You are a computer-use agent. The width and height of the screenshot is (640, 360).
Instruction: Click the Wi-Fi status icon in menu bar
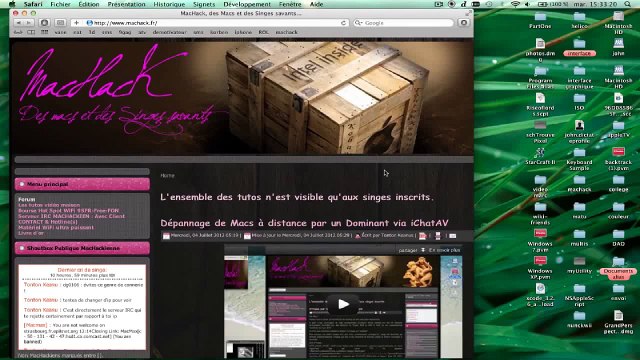[x=515, y=4]
